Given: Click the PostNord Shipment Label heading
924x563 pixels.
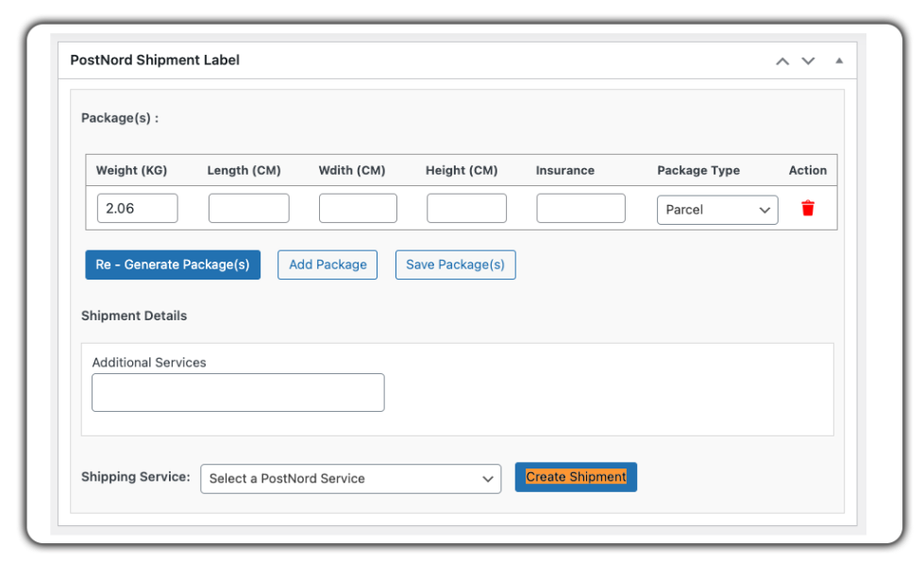Looking at the screenshot, I should click(155, 60).
